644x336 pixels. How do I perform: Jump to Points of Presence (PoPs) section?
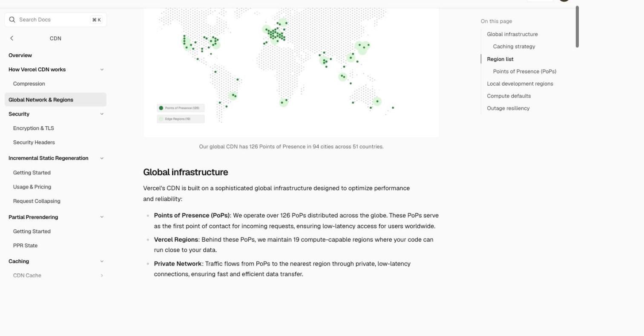[525, 72]
